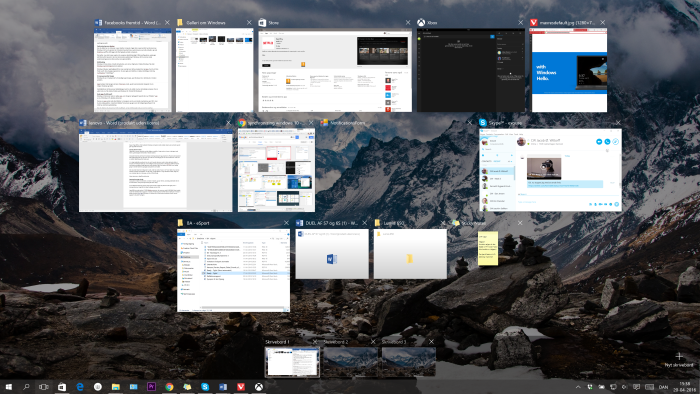Expand hidden system tray icons chevron

[x=578, y=387]
